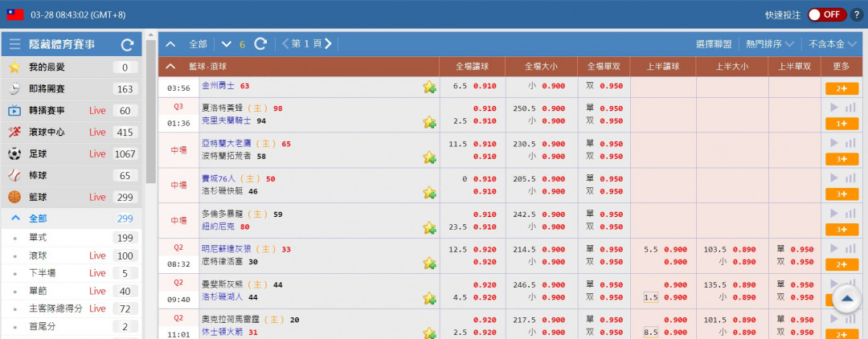
Task: Bet 金州勇士 handicap 6.5 at 0.910
Action: pos(485,86)
